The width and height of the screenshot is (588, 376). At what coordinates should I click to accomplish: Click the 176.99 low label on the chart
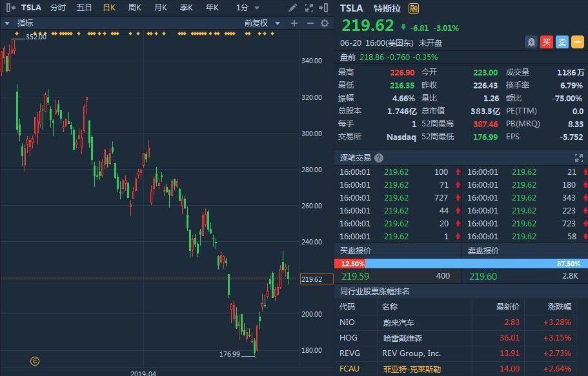point(230,354)
